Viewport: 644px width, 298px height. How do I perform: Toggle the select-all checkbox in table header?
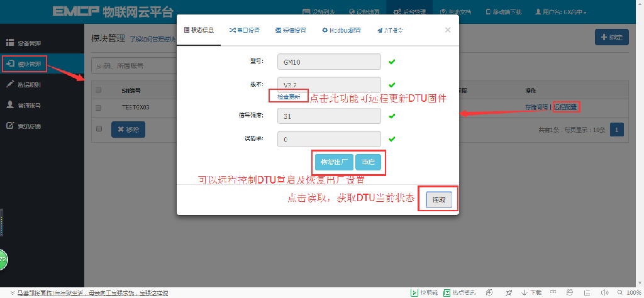tap(98, 90)
